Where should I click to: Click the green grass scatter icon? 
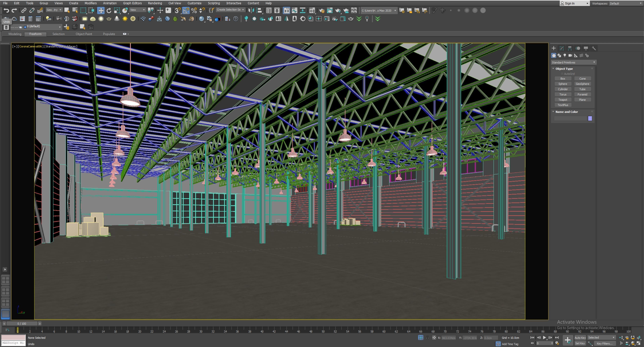(175, 19)
